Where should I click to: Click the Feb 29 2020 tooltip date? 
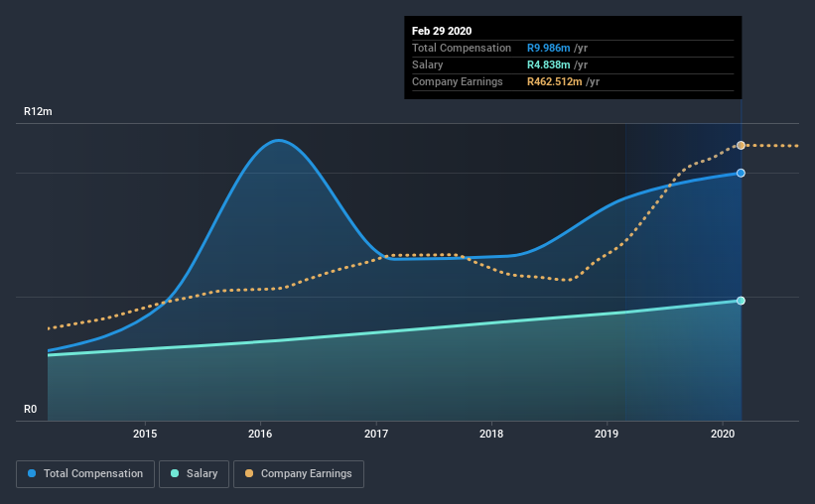[x=442, y=31]
